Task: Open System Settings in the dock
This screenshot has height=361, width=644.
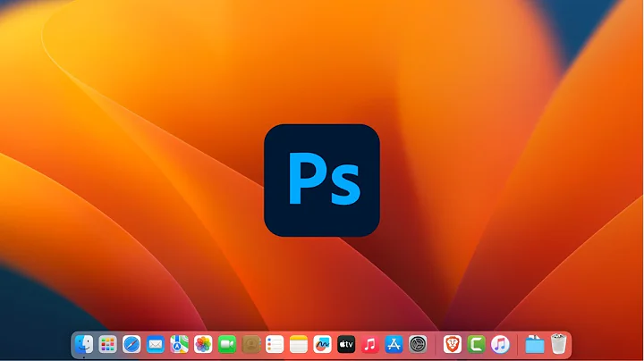Action: tap(418, 344)
